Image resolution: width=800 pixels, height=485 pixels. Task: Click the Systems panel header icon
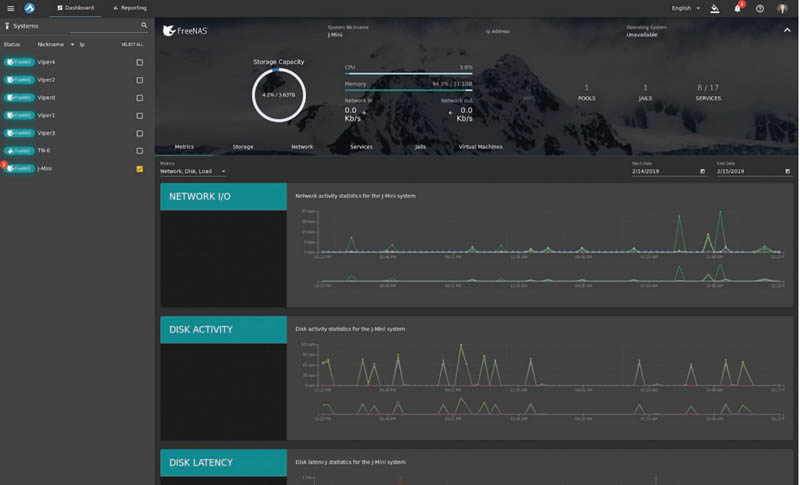7,25
